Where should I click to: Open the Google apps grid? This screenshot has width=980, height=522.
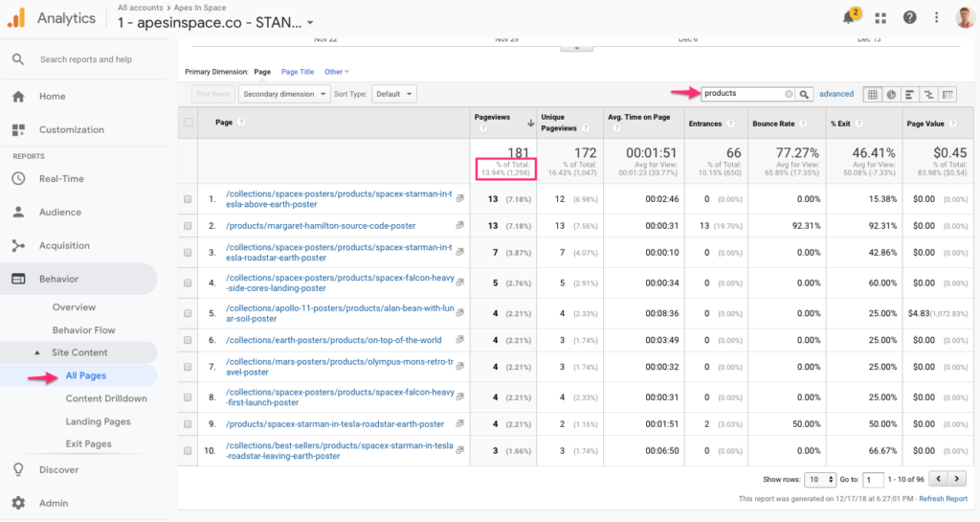(x=880, y=18)
